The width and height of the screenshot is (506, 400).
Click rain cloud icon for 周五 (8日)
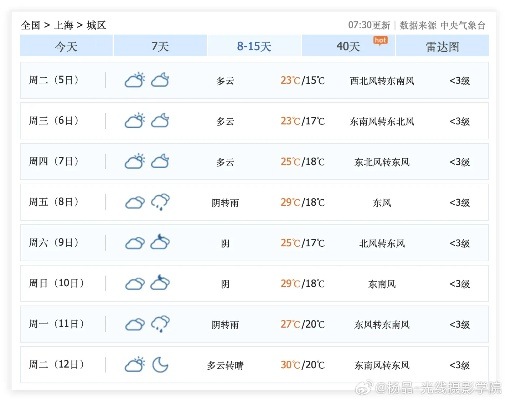[160, 202]
